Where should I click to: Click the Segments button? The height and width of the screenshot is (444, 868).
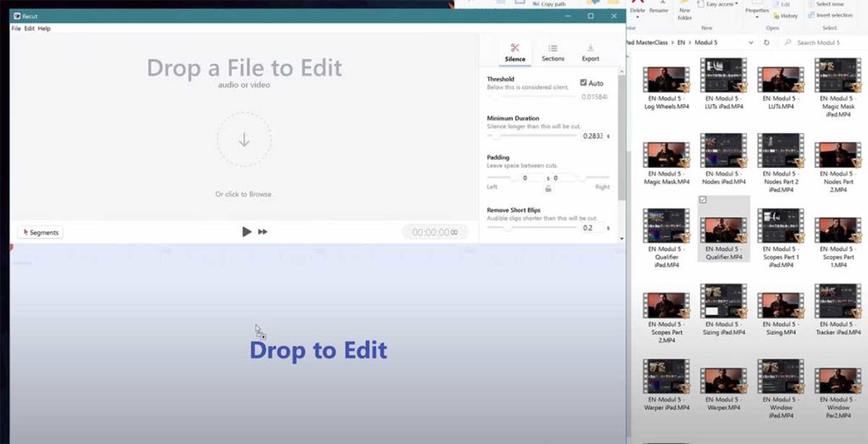(40, 232)
